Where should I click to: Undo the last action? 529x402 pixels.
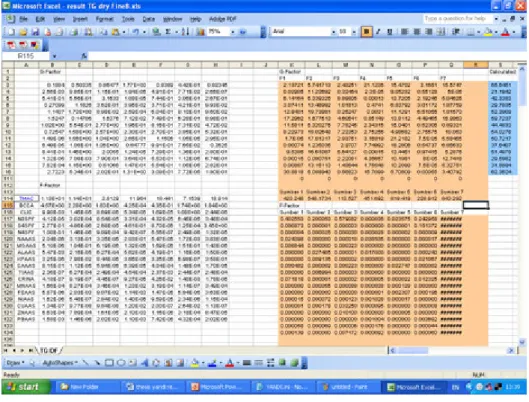pos(136,32)
